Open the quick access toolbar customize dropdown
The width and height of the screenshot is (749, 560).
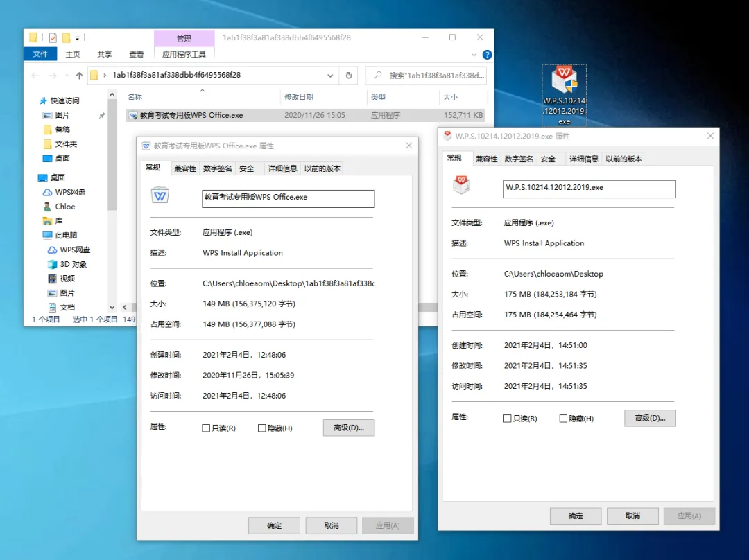(x=78, y=37)
